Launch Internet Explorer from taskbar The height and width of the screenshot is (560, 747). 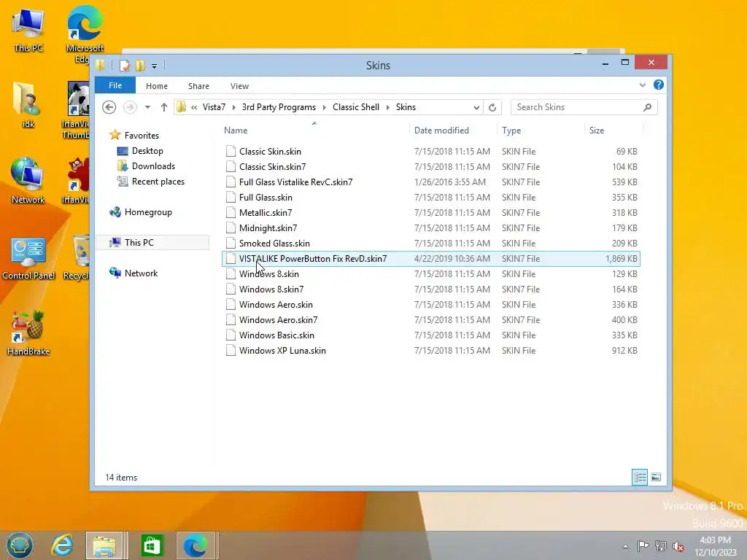coord(63,545)
